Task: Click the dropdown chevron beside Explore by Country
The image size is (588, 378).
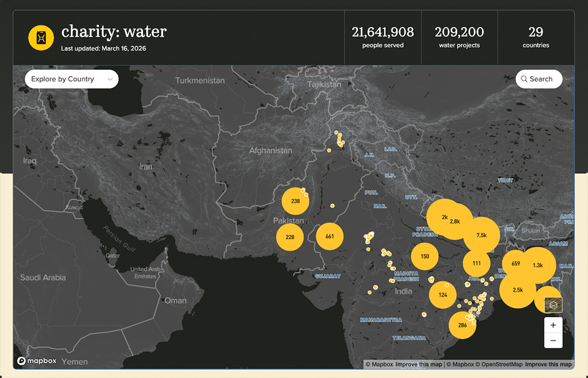Action: pos(110,79)
